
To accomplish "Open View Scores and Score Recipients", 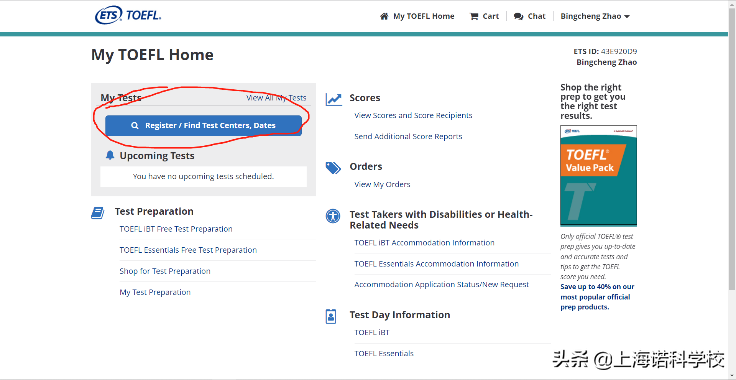I will point(413,115).
